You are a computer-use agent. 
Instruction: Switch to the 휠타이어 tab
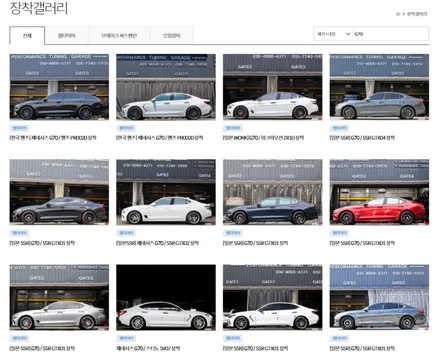pos(66,36)
